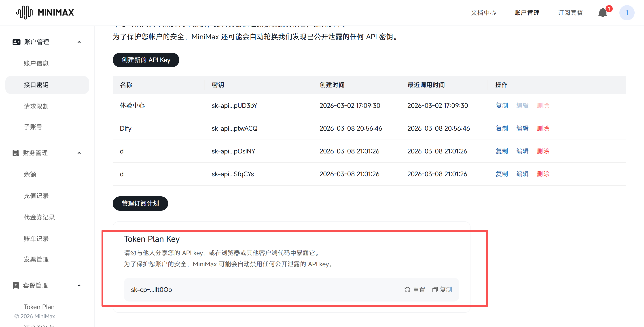Open 文档中心 in the top navigation
The width and height of the screenshot is (644, 327).
[483, 13]
